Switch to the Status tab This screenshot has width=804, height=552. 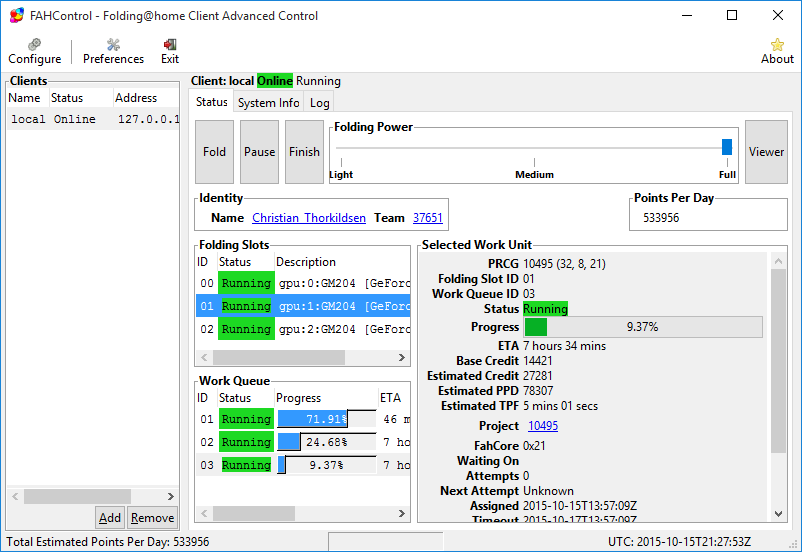(211, 102)
